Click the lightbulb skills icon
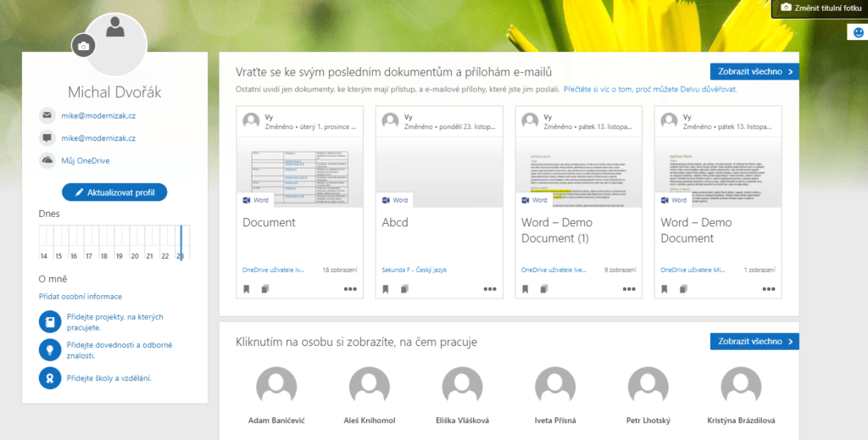868x440 pixels. pyautogui.click(x=49, y=350)
